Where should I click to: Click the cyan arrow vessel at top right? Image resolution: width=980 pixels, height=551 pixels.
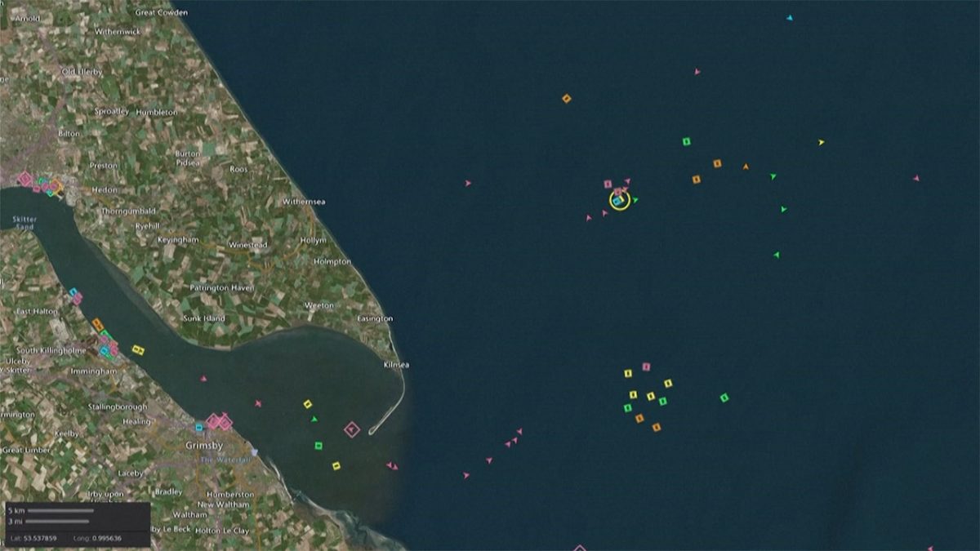[x=790, y=17]
